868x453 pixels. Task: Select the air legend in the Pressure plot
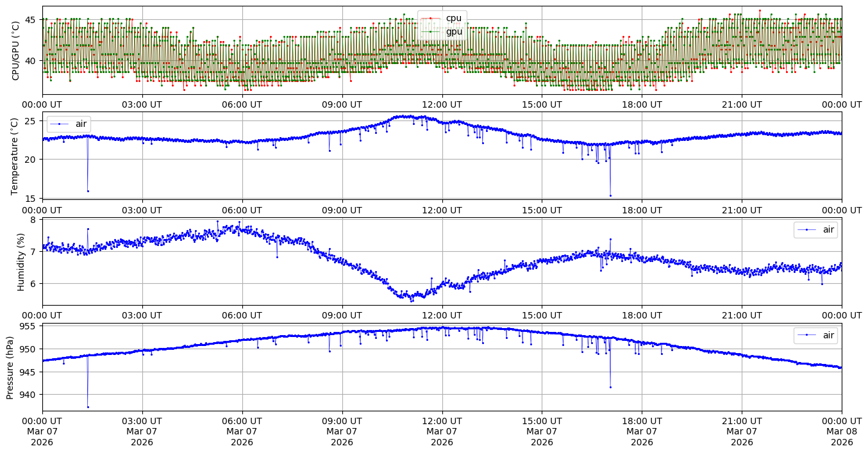[x=815, y=335]
